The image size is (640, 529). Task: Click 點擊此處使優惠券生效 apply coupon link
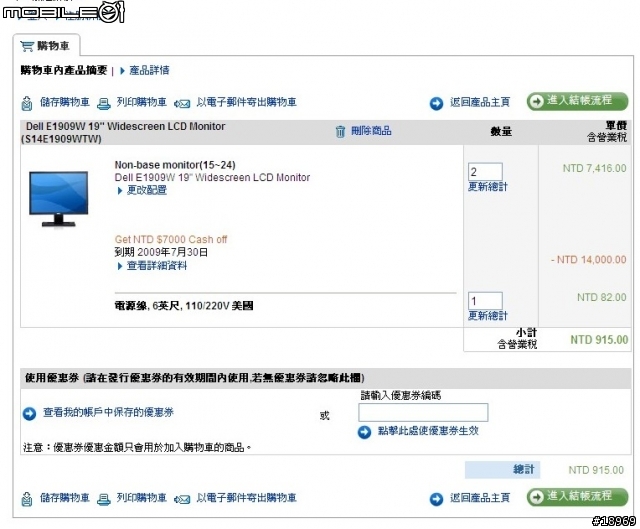428,431
